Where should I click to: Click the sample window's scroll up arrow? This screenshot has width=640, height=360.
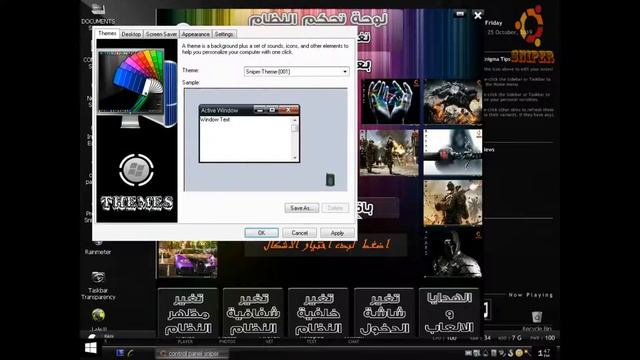tap(295, 120)
